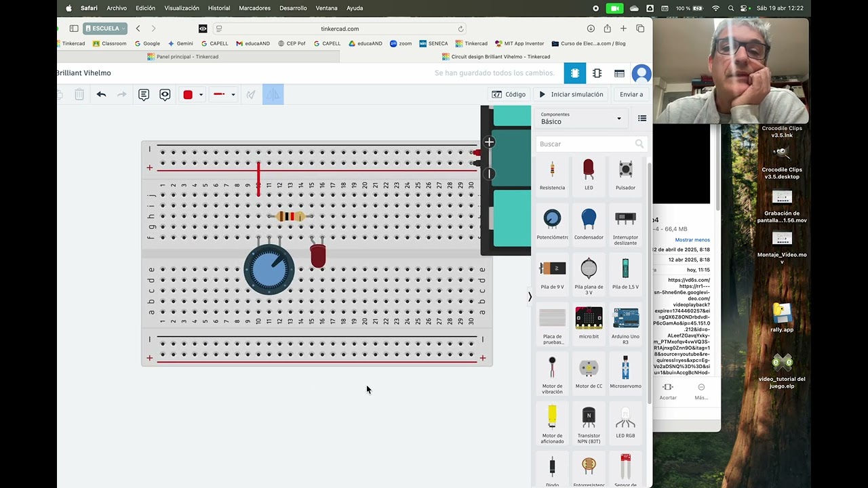Viewport: 868px width, 488px height.
Task: Open the user profile avatar
Action: click(x=641, y=73)
